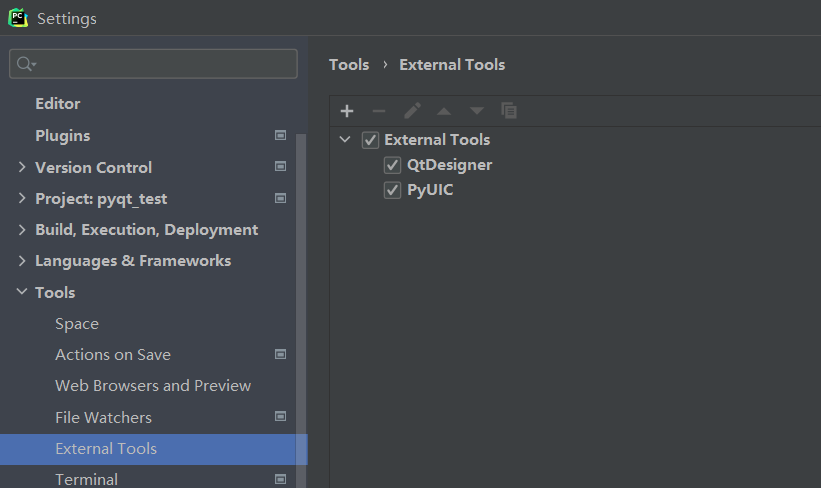Open the File Watchers settings page
821x488 pixels.
point(103,417)
